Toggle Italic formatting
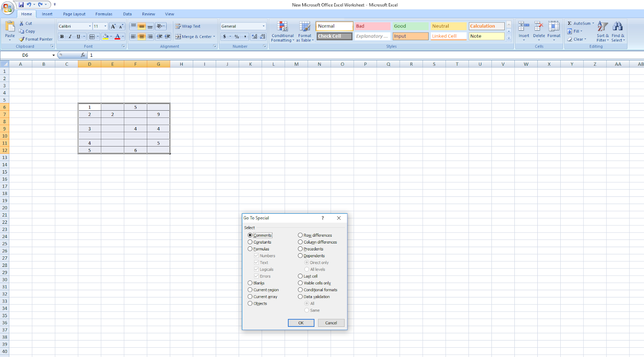This screenshot has width=644, height=357. click(x=70, y=37)
